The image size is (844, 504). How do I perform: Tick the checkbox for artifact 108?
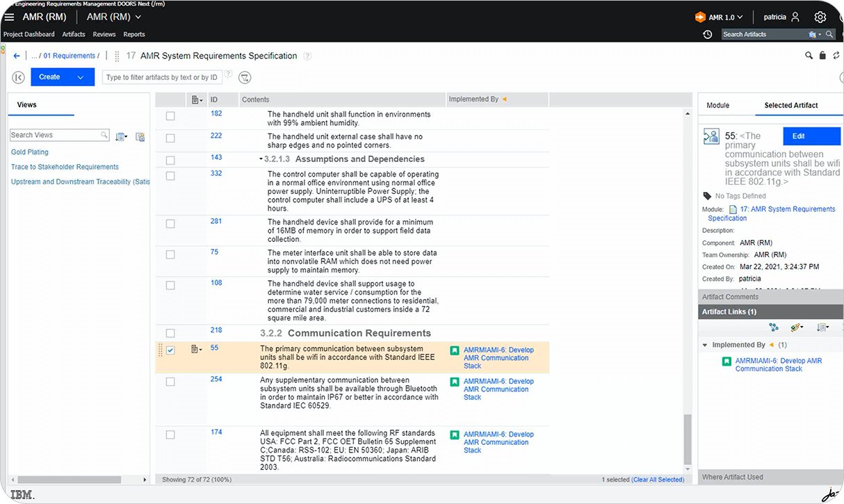point(170,285)
